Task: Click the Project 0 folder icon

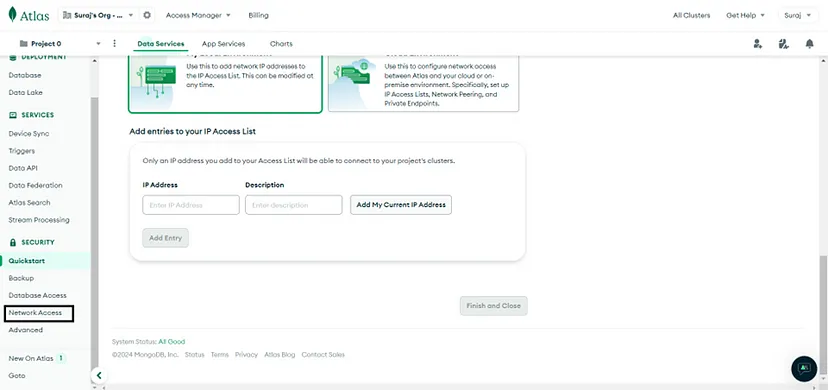Action: pyautogui.click(x=23, y=44)
